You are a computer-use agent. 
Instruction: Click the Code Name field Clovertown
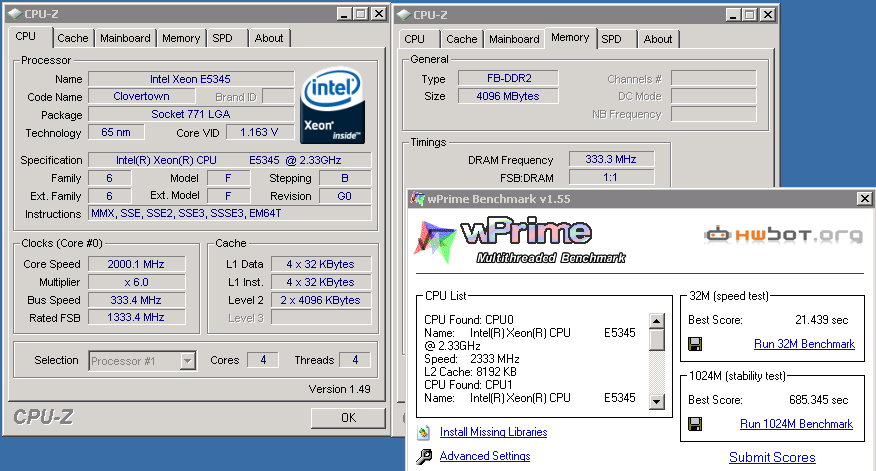[141, 96]
